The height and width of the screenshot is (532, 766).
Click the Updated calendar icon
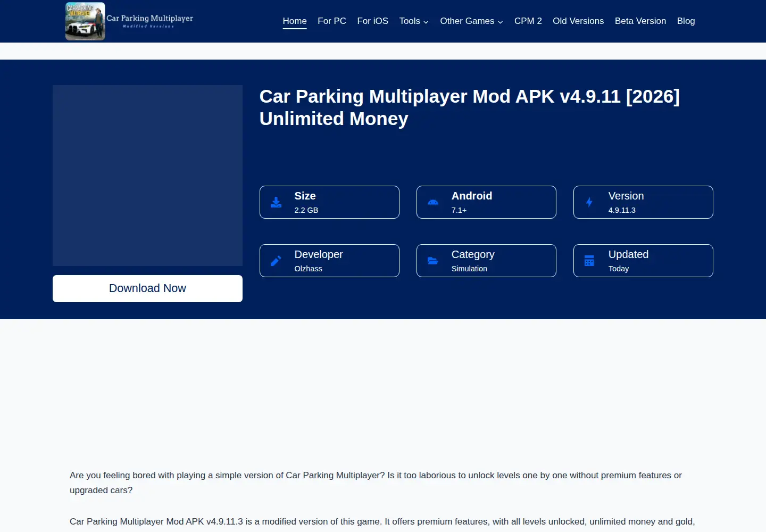click(589, 261)
